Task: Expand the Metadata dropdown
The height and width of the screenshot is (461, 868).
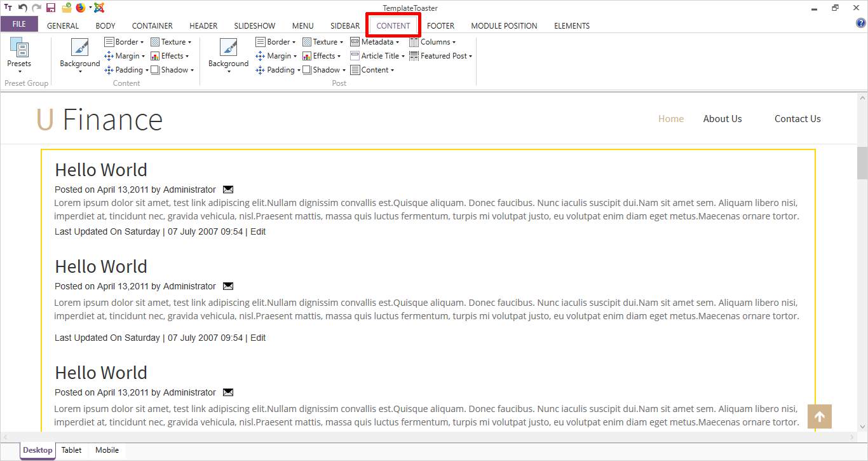Action: 375,42
